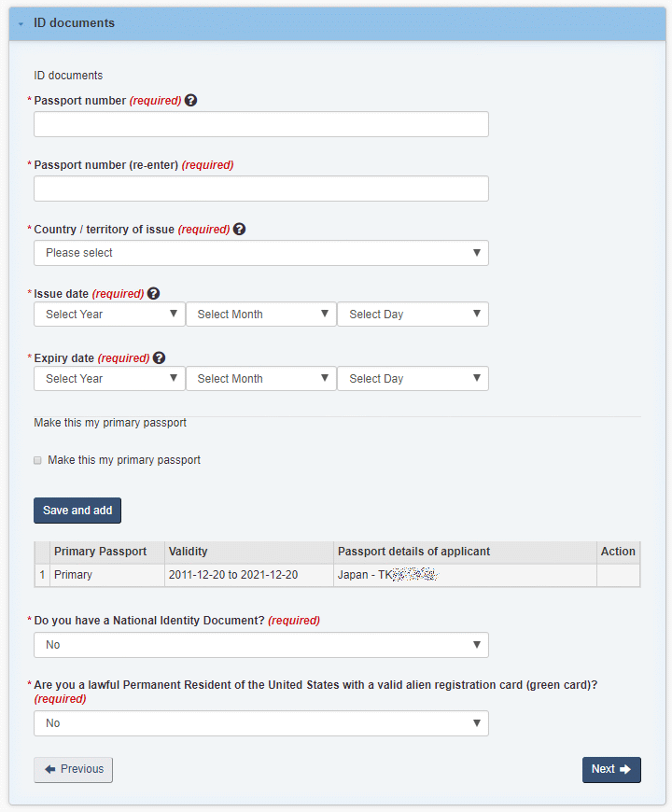Open Country / territory of issue dropdown

(261, 253)
